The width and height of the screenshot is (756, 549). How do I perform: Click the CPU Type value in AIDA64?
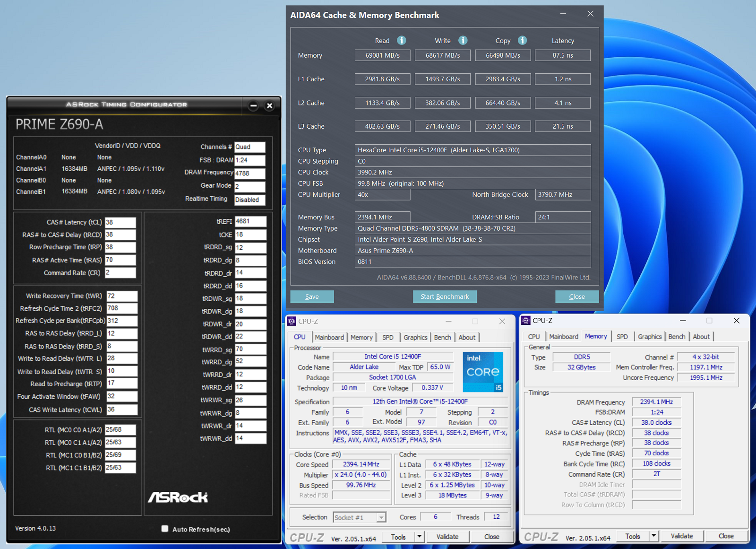[x=472, y=150]
